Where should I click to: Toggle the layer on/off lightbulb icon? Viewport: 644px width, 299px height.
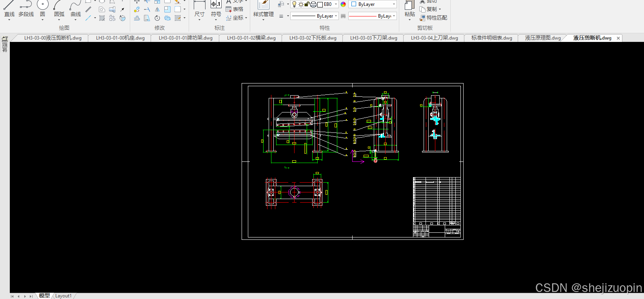click(x=294, y=4)
